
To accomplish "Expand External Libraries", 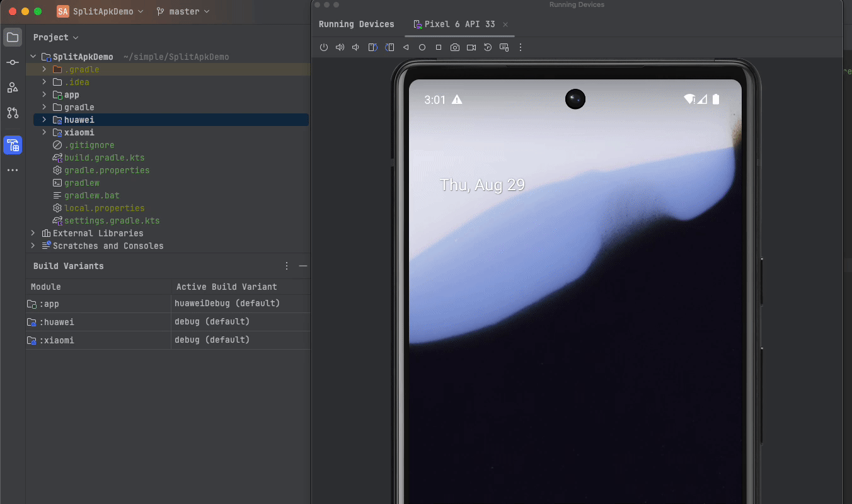I will pyautogui.click(x=33, y=233).
